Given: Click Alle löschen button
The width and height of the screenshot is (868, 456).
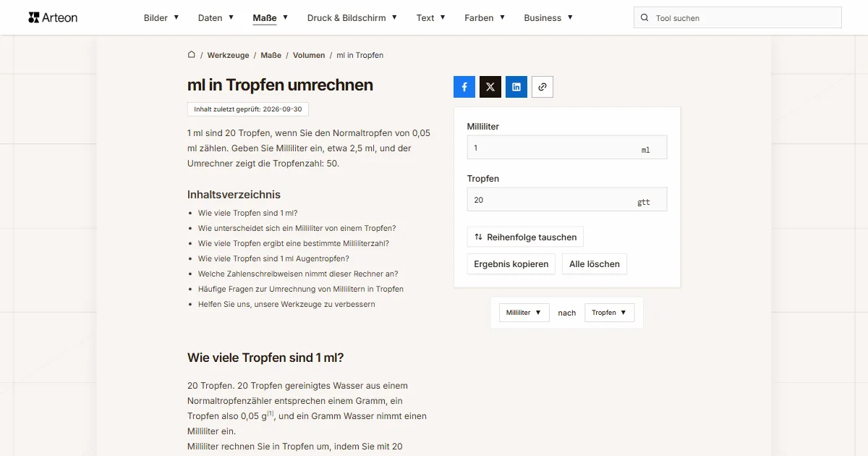Looking at the screenshot, I should click(x=595, y=264).
